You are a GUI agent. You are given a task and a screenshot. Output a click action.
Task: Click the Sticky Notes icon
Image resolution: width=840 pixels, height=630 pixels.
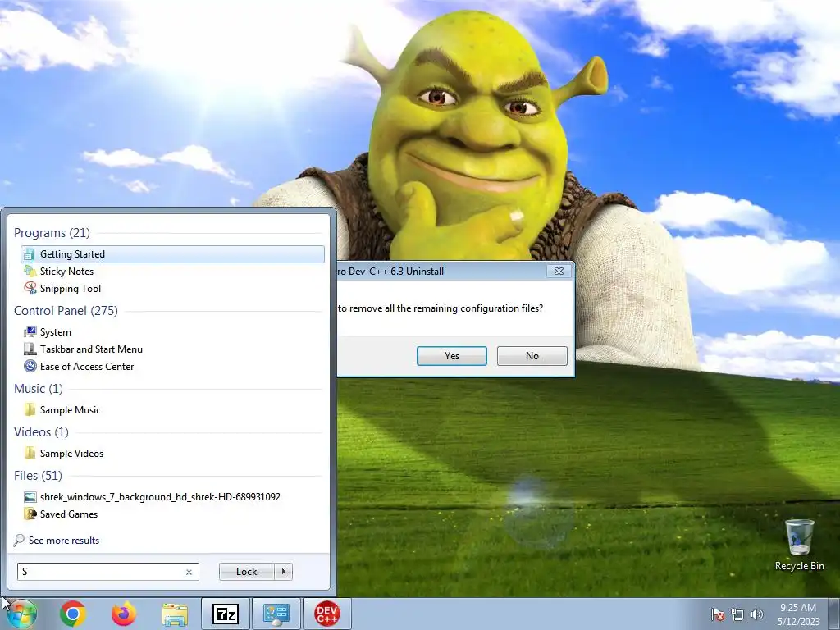click(30, 272)
